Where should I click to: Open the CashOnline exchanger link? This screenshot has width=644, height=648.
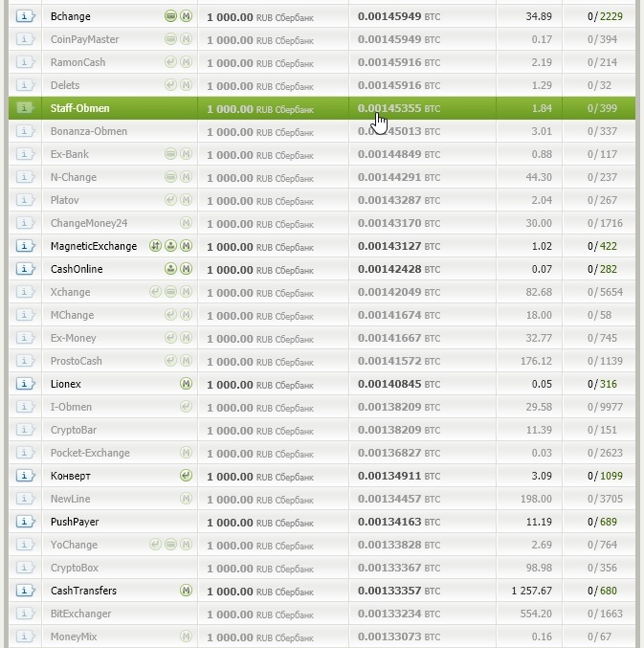point(77,269)
